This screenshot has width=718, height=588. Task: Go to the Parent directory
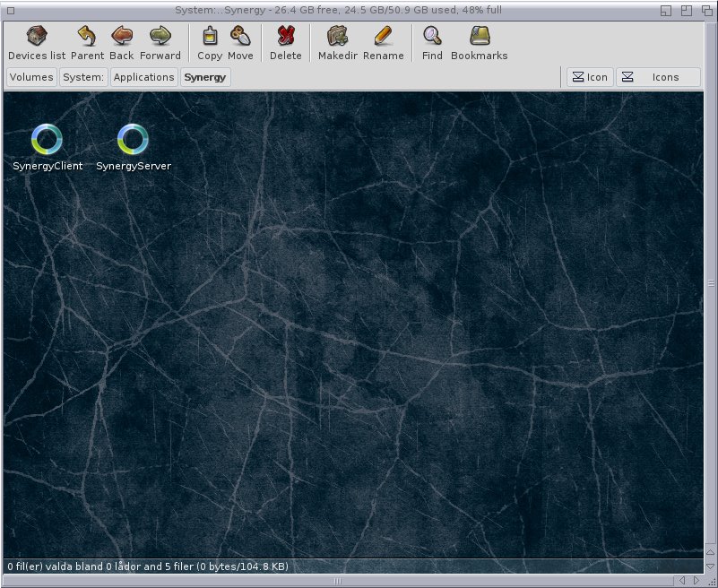coord(87,43)
